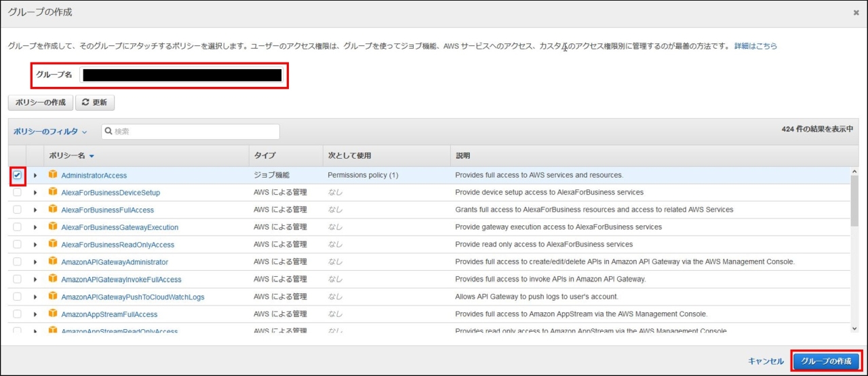
Task: Enable the AmazonAPIGatewayInvokeFullAccess checkbox
Action: [x=18, y=279]
